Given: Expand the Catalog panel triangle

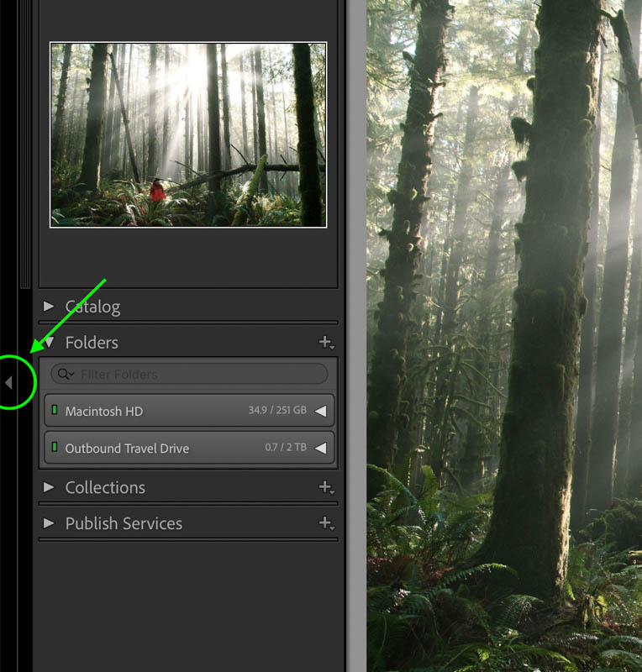Looking at the screenshot, I should 49,307.
